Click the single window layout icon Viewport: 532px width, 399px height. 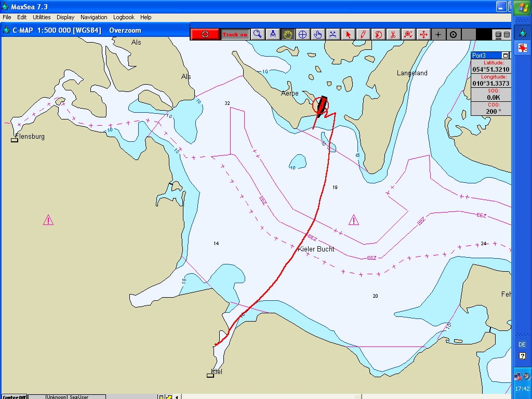click(x=507, y=35)
